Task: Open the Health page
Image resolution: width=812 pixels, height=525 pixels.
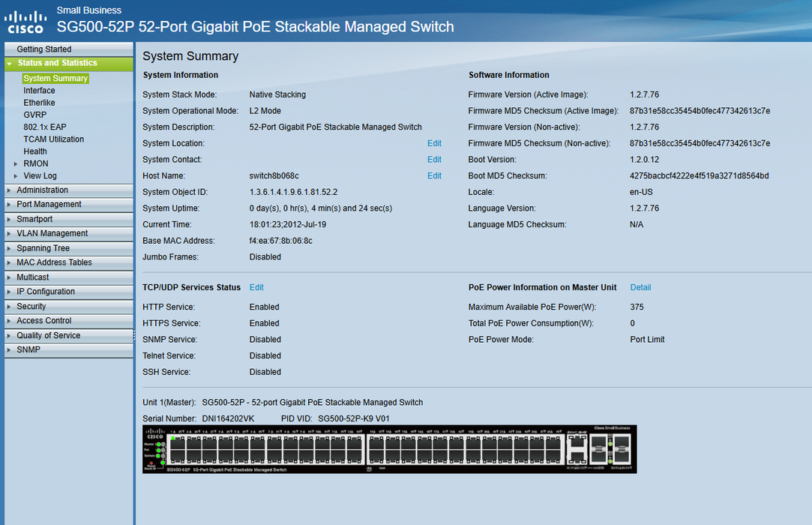Action: click(34, 151)
